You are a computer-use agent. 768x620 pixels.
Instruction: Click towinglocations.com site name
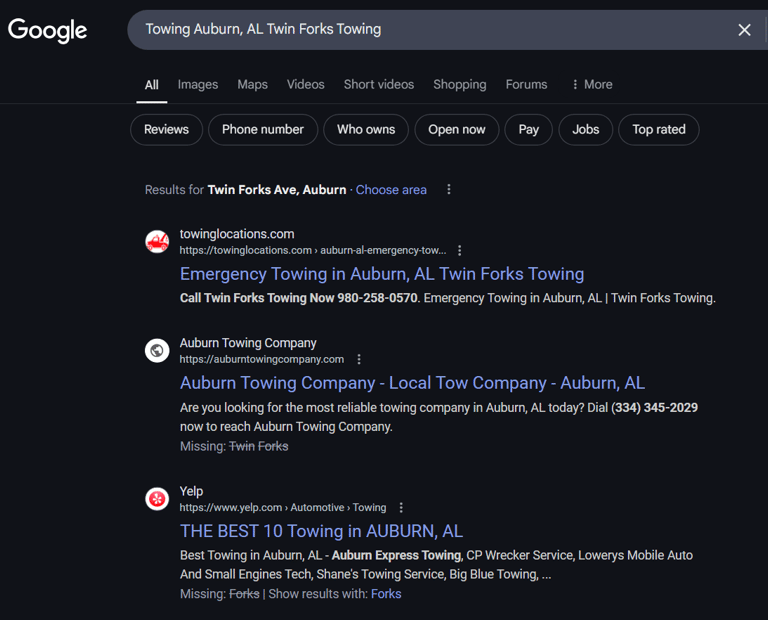pos(237,234)
